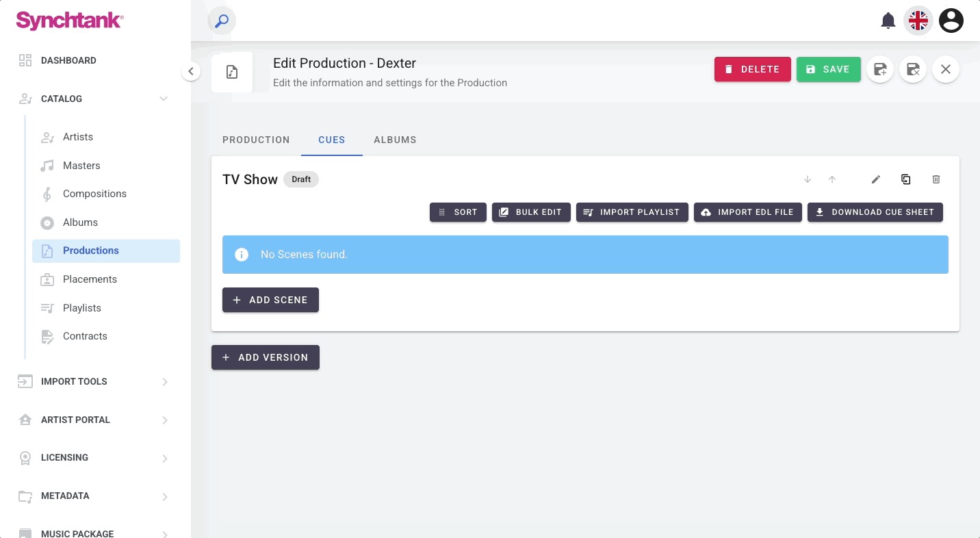Collapse the Catalog menu section

[x=164, y=99]
